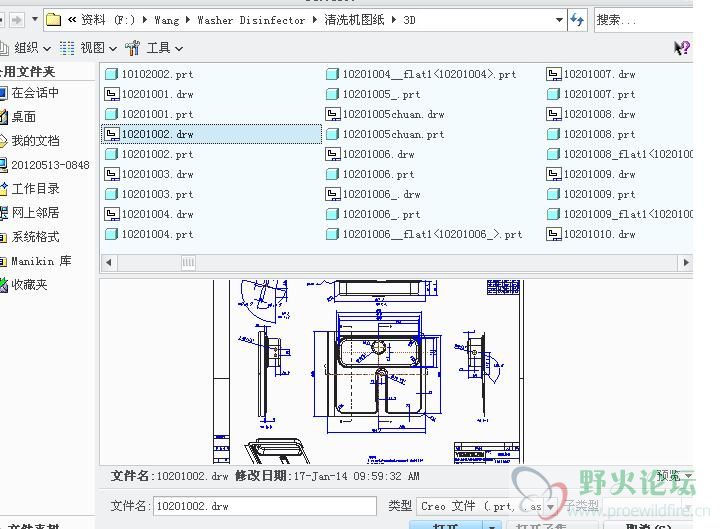Click the drawing icon of 10201007.drw
The width and height of the screenshot is (720, 529).
tap(554, 74)
